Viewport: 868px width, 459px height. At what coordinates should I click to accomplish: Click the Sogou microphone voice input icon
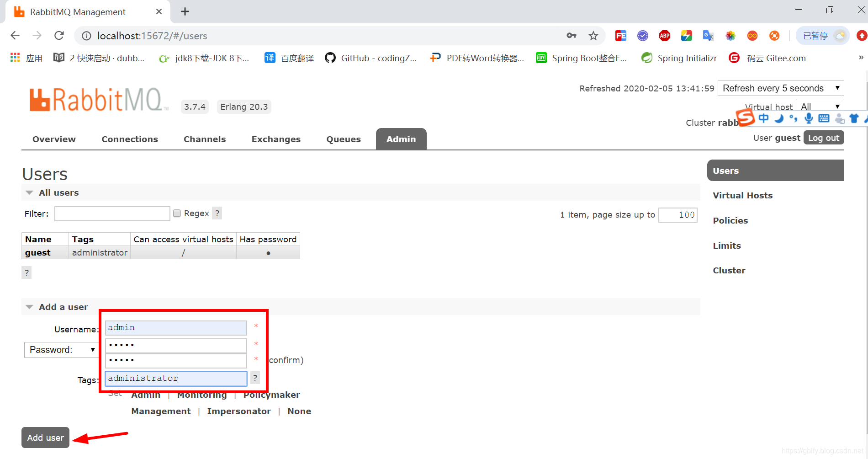(x=809, y=118)
